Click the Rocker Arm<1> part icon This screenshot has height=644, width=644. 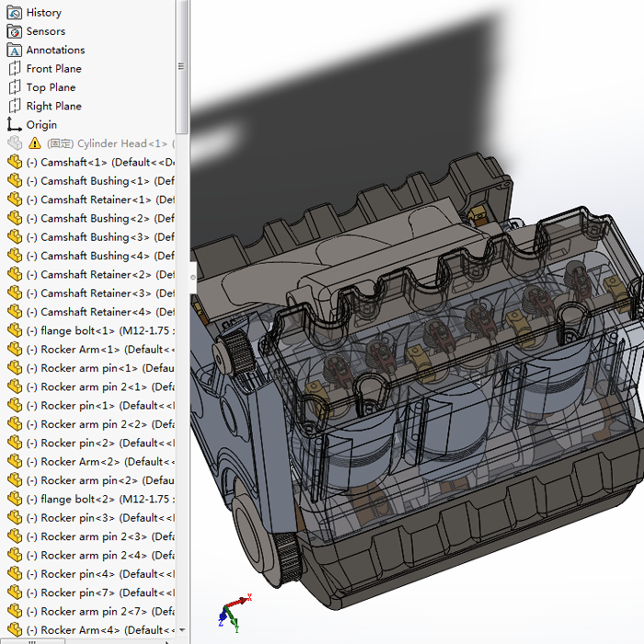click(15, 349)
